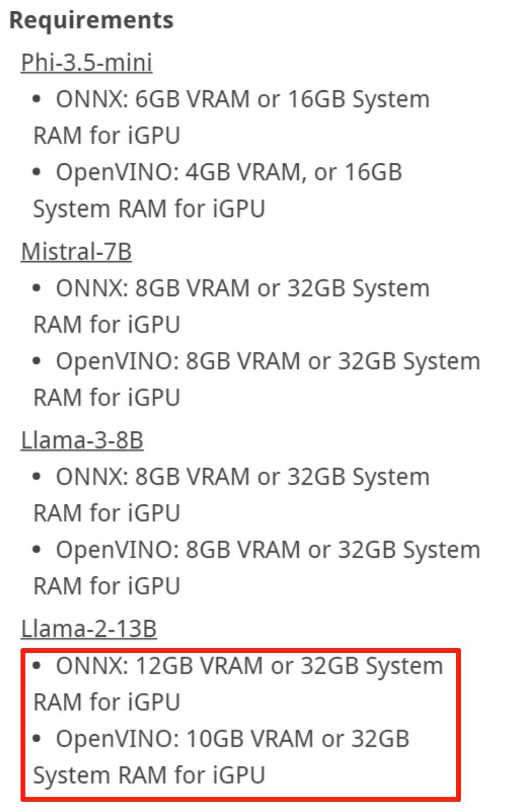Viewport: 509px width, 812px height.
Task: Click the Mistral-7B OpenVINO requirement text
Action: click(267, 361)
